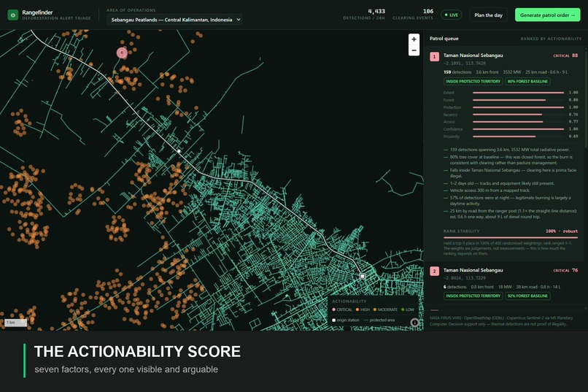Screen dimensions: 588x392
Task: Click the 'protected area' legend entry
Action: (379, 320)
